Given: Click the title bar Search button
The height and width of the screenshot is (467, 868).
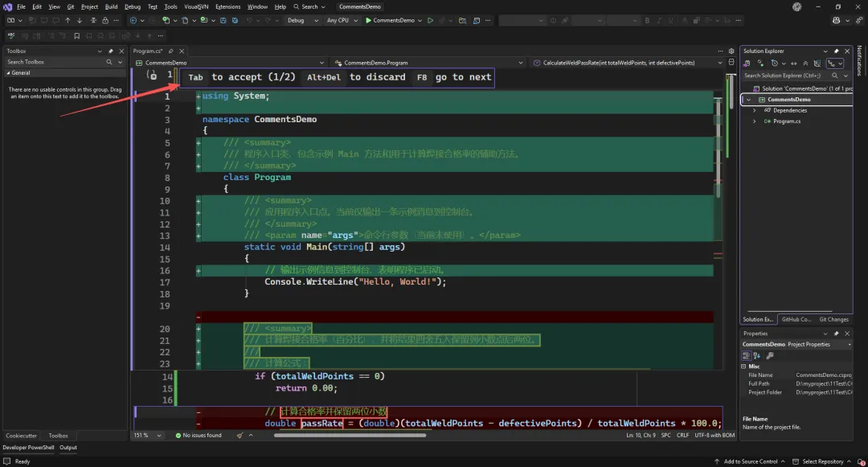Looking at the screenshot, I should tap(309, 6).
